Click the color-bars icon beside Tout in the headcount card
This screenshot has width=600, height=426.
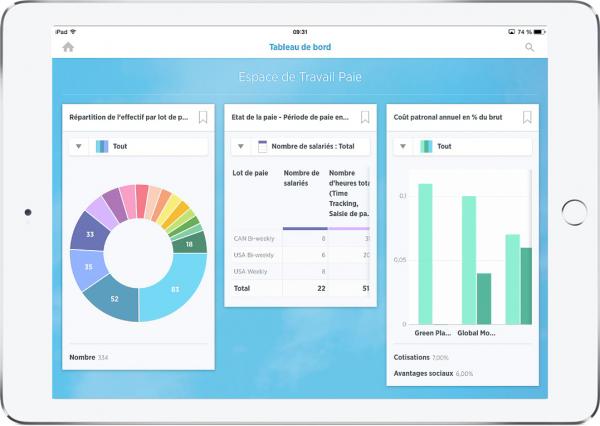(102, 146)
